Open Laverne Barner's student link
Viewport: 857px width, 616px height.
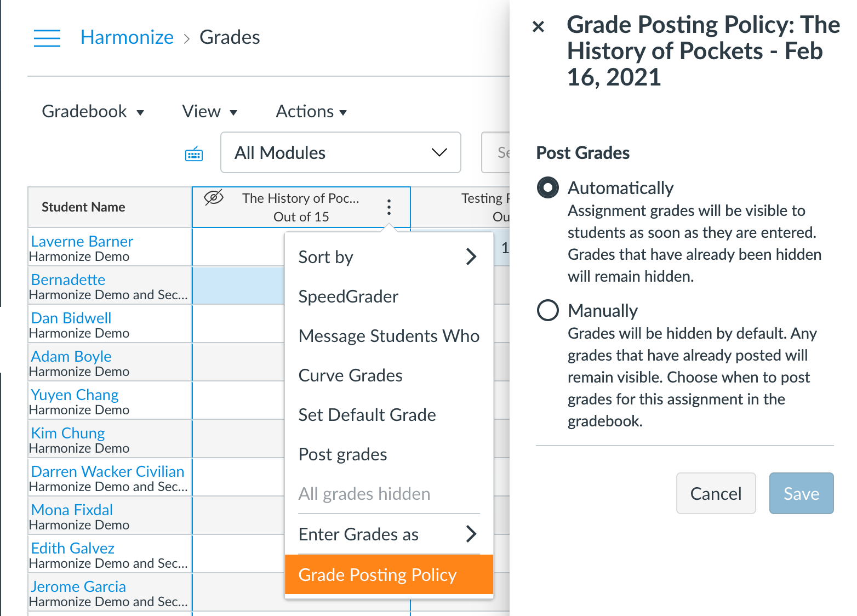(x=82, y=241)
